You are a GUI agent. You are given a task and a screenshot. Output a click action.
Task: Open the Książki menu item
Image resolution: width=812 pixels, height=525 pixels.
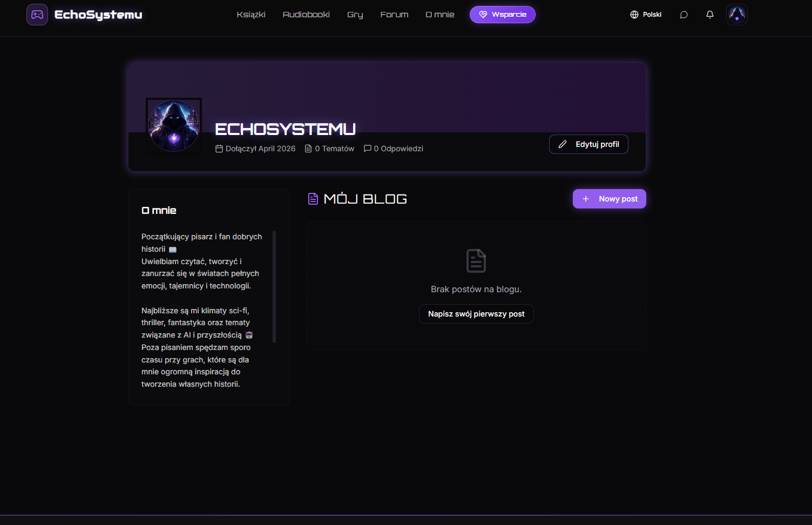coord(251,15)
